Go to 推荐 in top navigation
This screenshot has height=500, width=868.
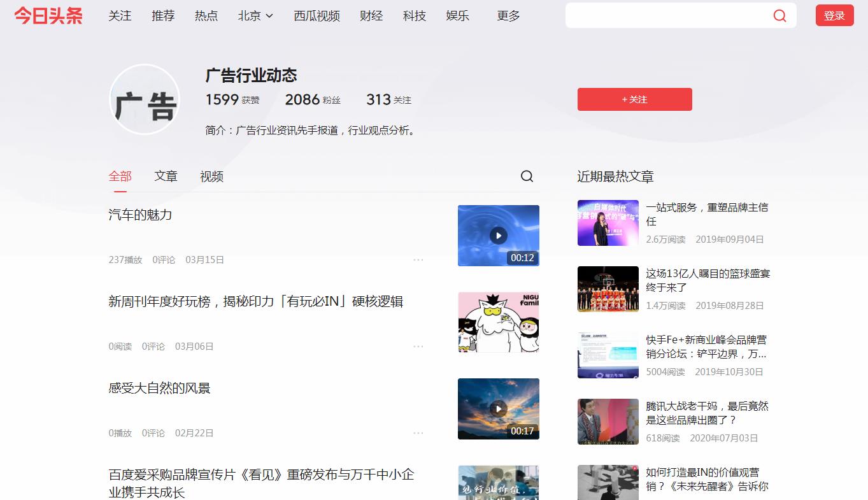click(163, 16)
